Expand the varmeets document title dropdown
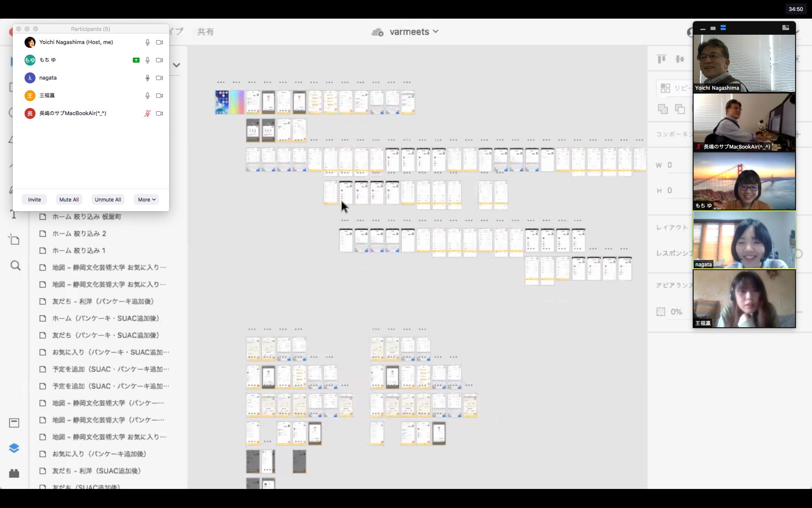The image size is (812, 508). tap(436, 32)
